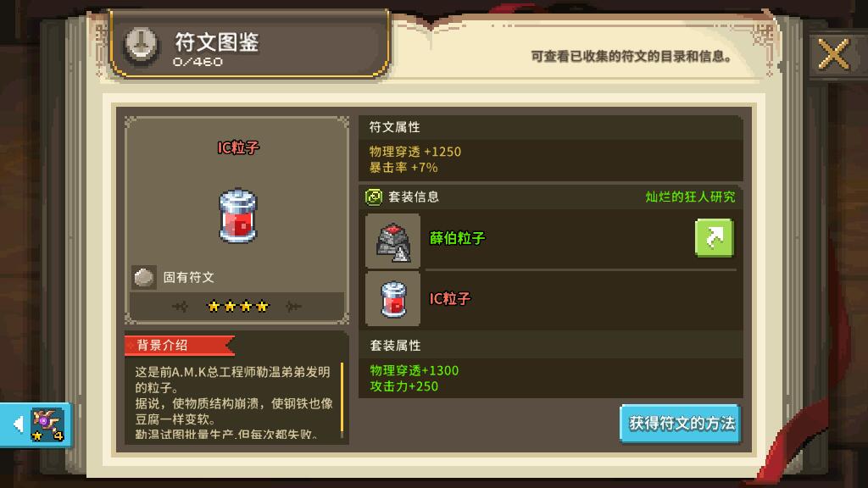Click the 符文图鉴 header badge icon

[142, 46]
